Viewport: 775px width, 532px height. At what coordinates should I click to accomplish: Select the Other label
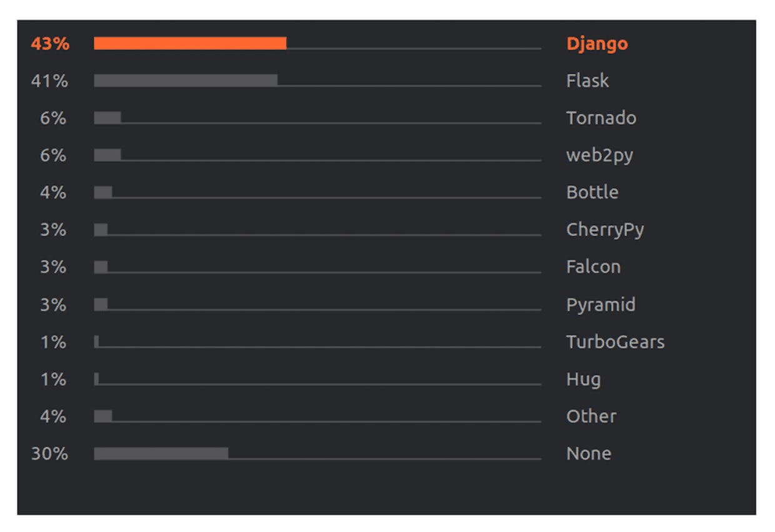[591, 416]
